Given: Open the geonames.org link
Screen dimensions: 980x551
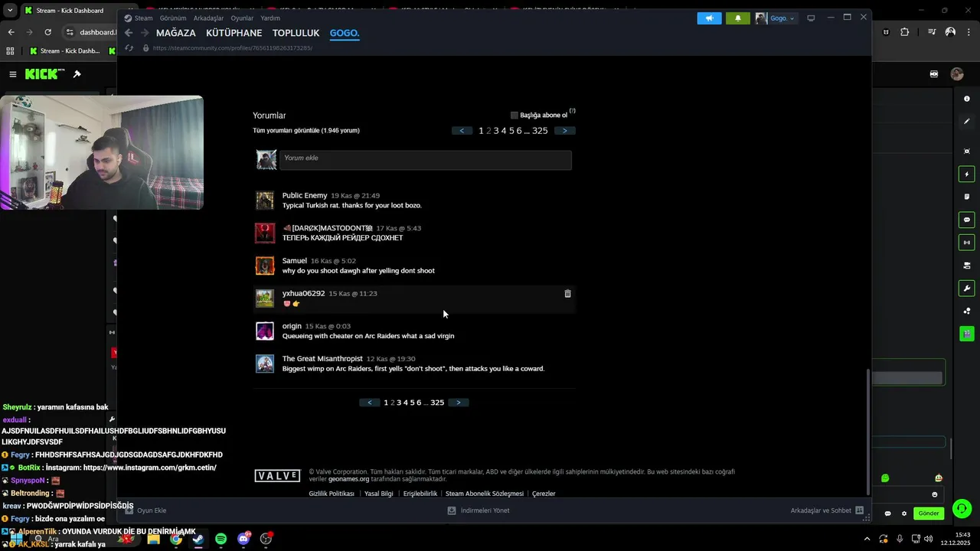Looking at the screenshot, I should [x=349, y=479].
